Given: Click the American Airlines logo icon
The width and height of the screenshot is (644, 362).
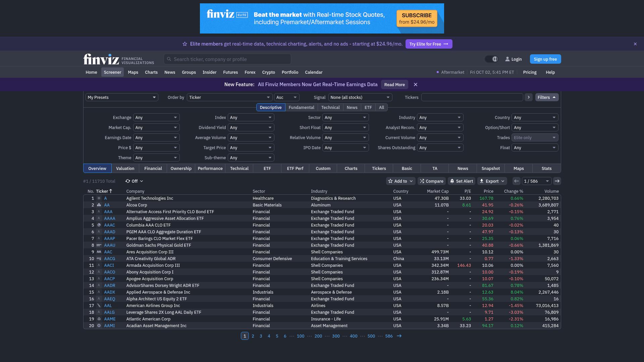Looking at the screenshot, I should (x=99, y=306).
